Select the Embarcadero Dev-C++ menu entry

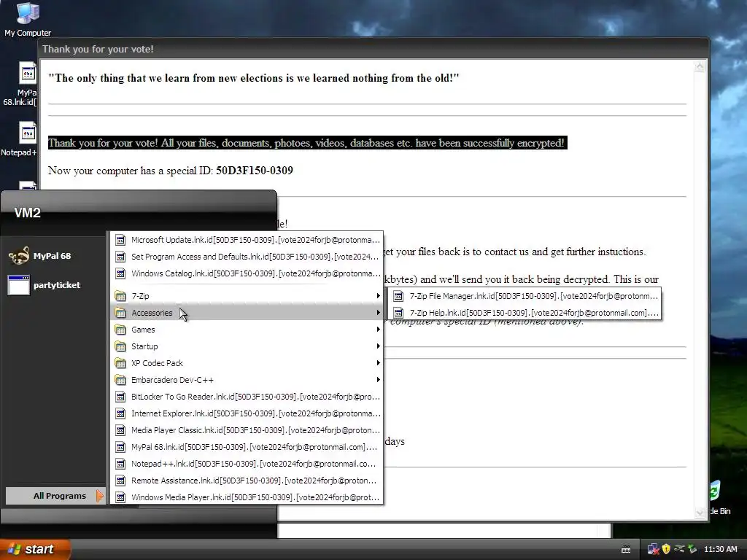tap(247, 380)
